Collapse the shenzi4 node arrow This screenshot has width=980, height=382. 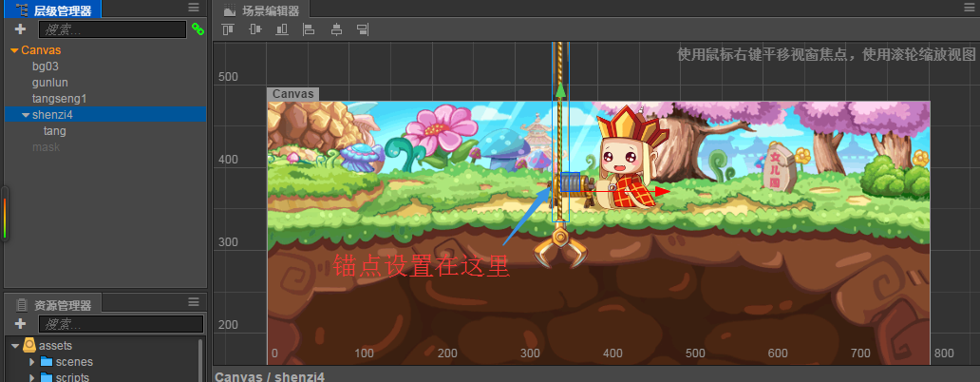[26, 115]
